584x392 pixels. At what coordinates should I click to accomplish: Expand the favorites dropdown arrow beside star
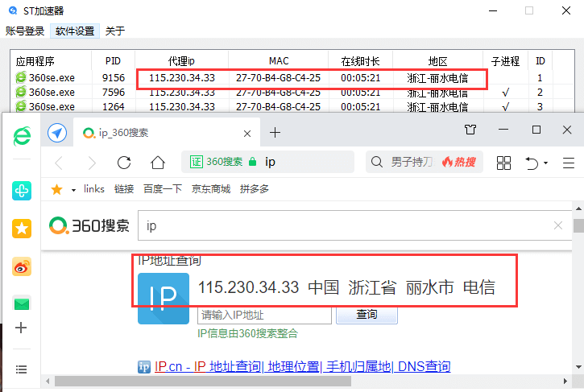(74, 190)
